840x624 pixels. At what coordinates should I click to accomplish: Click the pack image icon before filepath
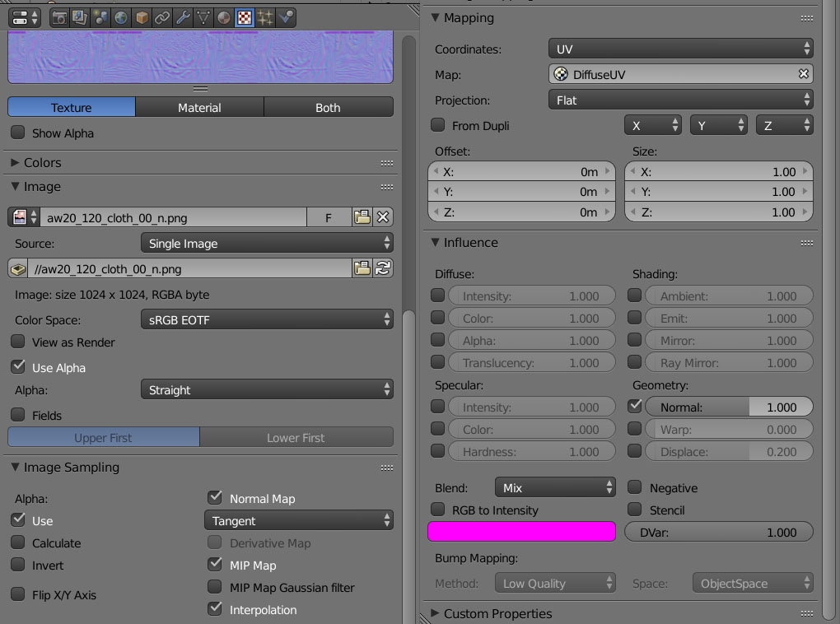click(x=19, y=269)
